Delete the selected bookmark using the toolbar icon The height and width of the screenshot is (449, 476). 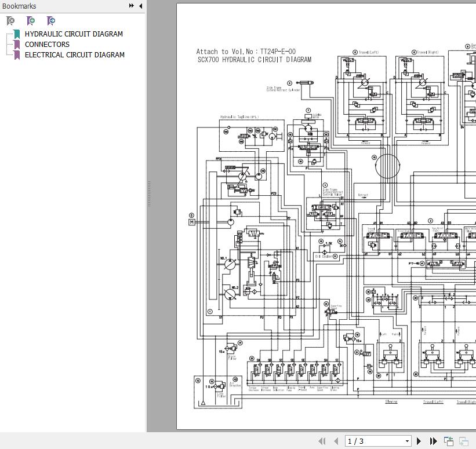pos(10,21)
